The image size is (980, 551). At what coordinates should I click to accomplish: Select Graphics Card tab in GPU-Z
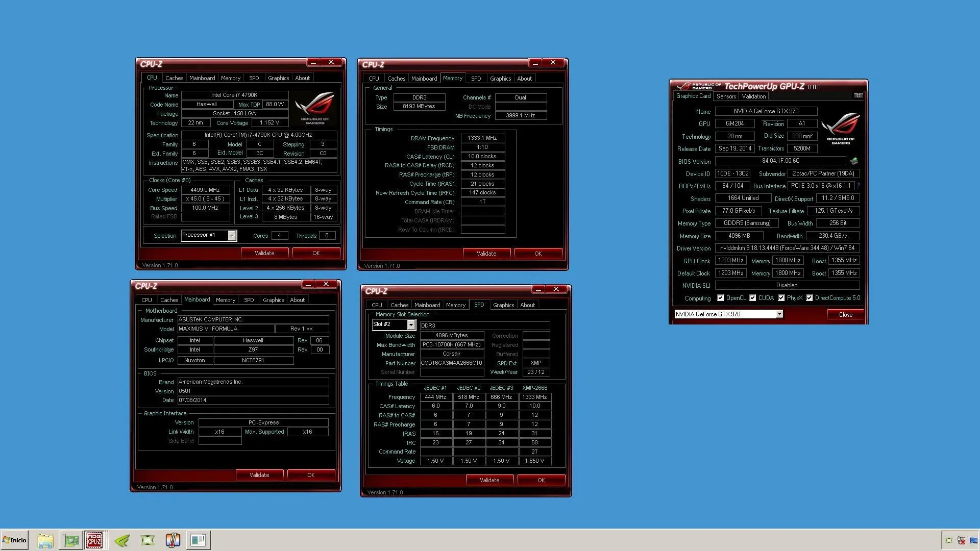(x=693, y=96)
